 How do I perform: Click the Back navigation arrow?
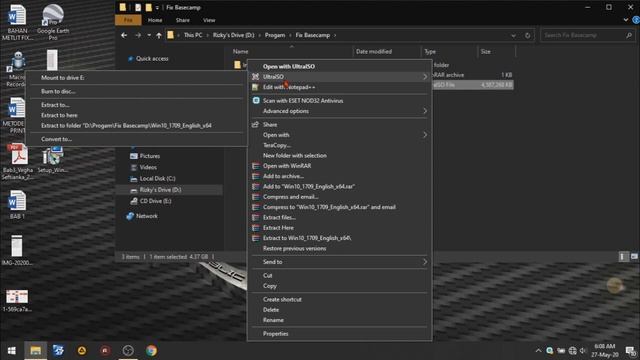click(x=124, y=36)
